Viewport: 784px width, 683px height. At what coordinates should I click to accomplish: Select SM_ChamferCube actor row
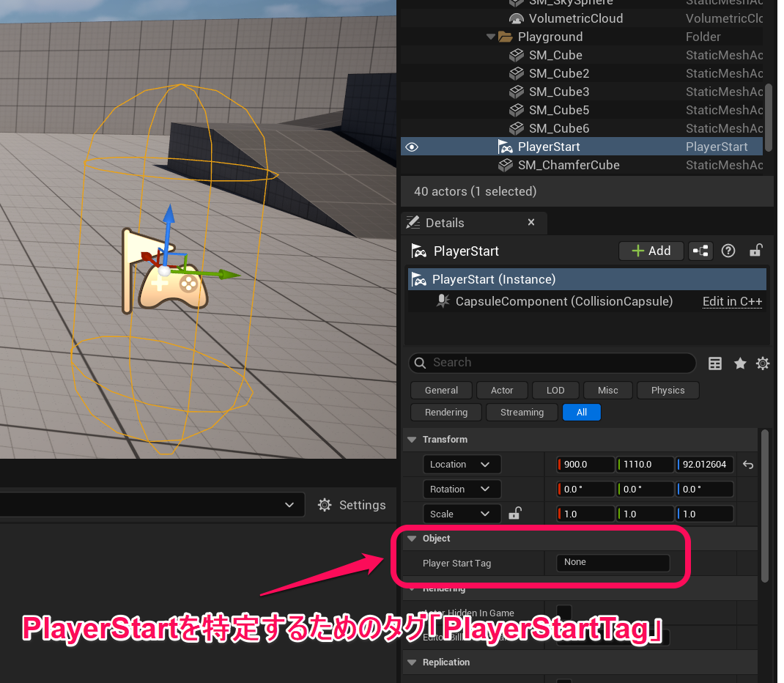582,165
